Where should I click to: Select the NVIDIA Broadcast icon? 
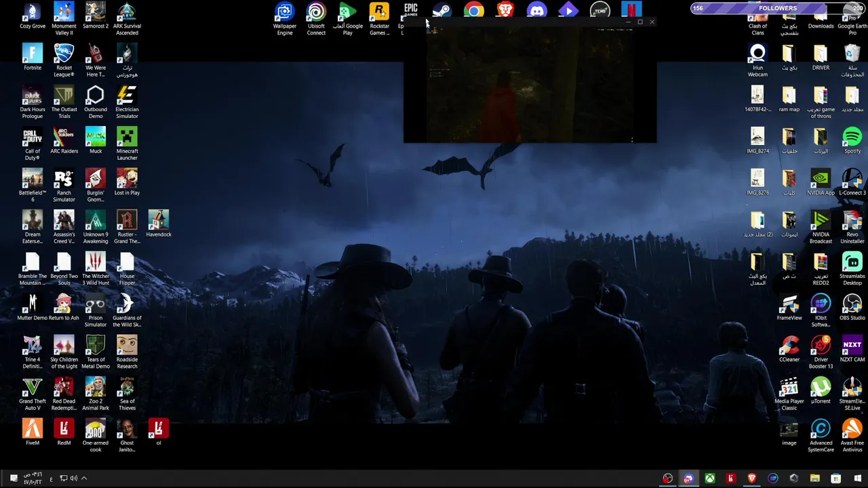tap(821, 227)
